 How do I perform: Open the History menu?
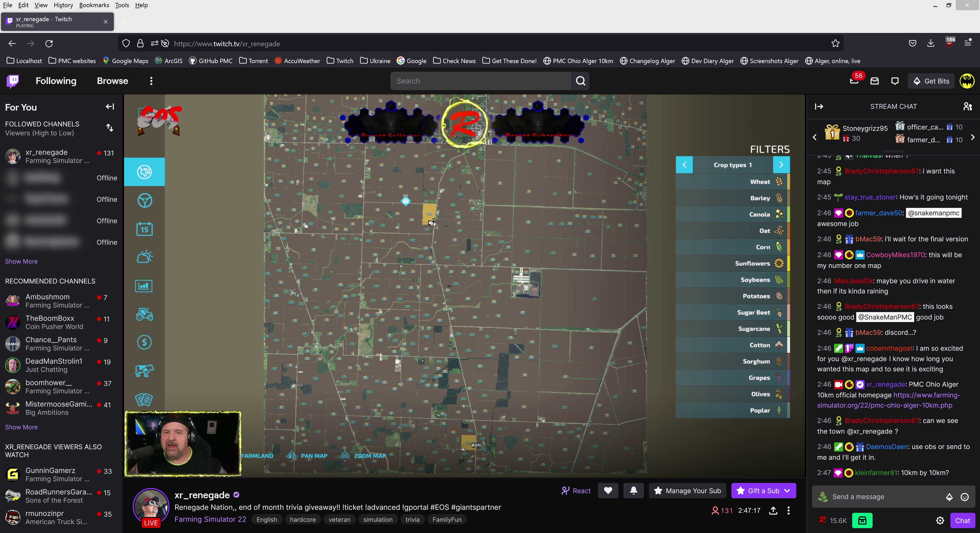(63, 5)
